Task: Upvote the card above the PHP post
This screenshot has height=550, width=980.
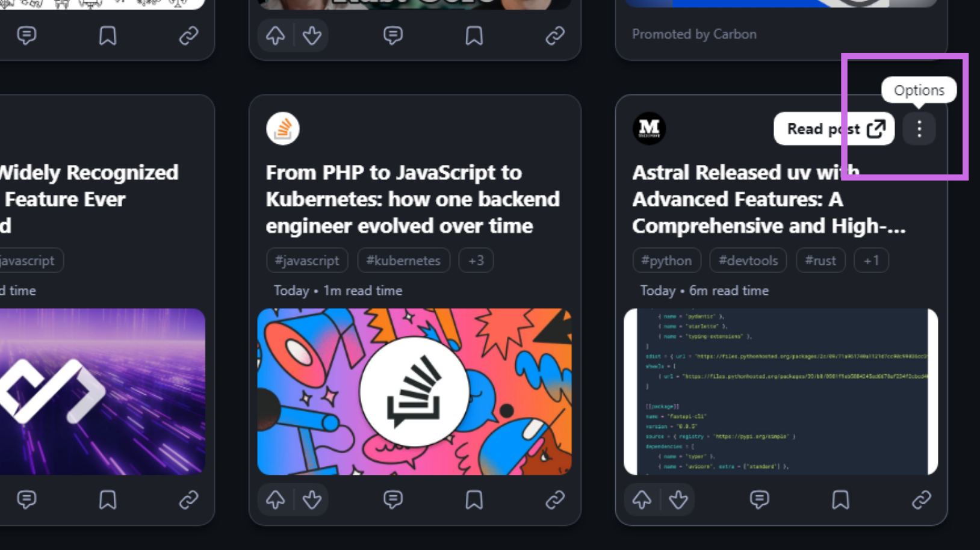Action: (276, 36)
